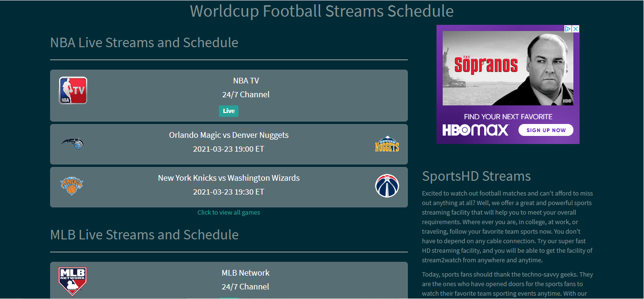Image resolution: width=644 pixels, height=299 pixels.
Task: Click the NBA Live Streams and Schedule heading
Action: [x=144, y=42]
